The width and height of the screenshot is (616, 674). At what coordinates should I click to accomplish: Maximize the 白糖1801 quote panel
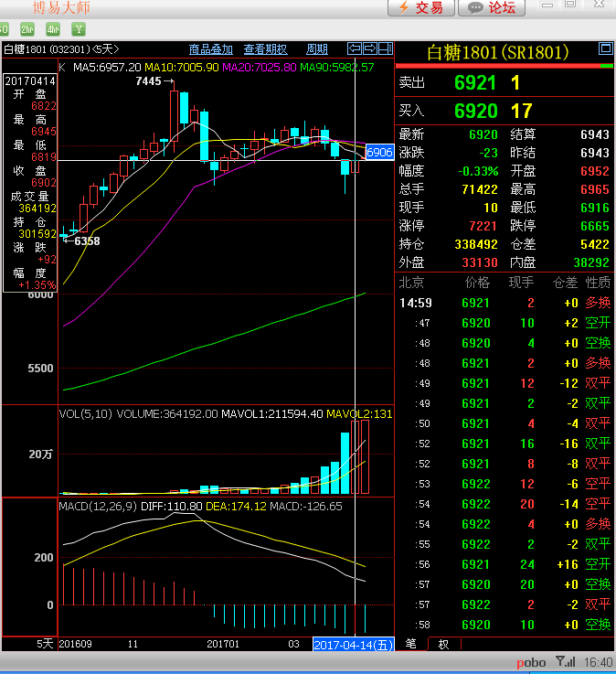pyautogui.click(x=604, y=48)
